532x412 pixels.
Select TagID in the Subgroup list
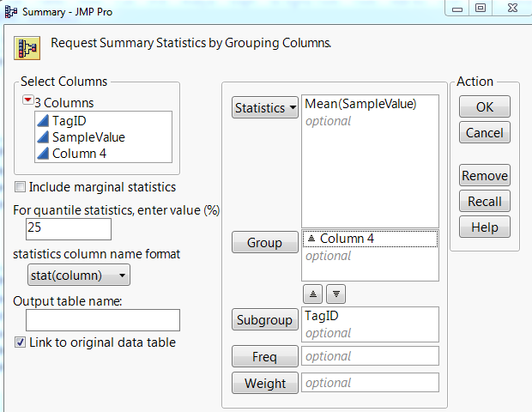[320, 317]
